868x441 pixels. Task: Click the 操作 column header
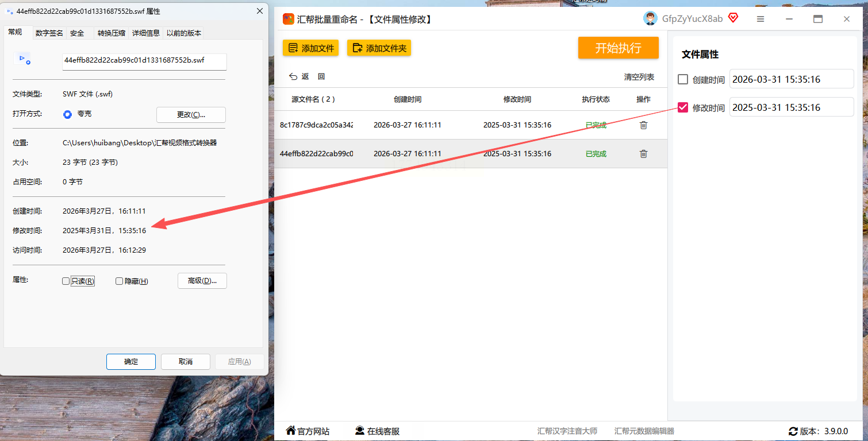[643, 99]
